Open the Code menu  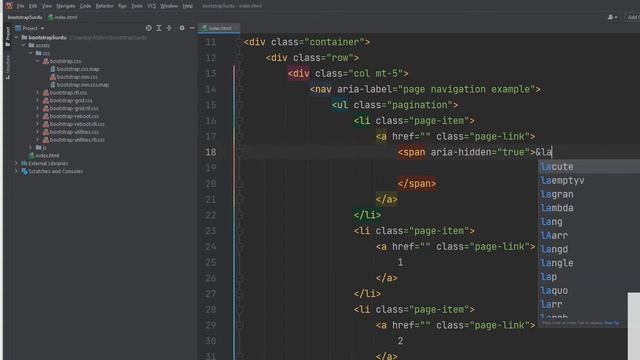[x=85, y=6]
